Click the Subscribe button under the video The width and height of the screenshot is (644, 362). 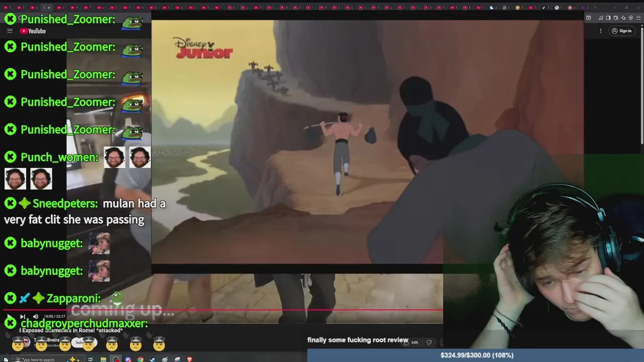84,342
